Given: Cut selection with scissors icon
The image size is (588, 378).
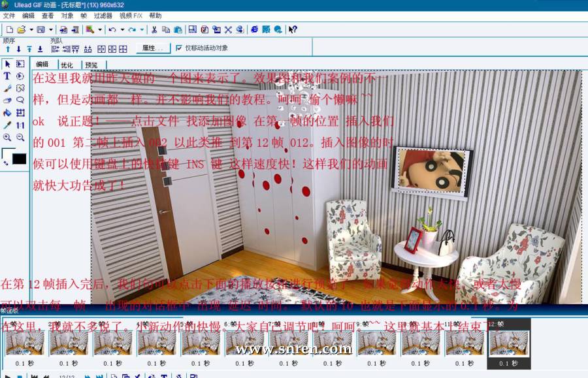Looking at the screenshot, I should pyautogui.click(x=154, y=29).
